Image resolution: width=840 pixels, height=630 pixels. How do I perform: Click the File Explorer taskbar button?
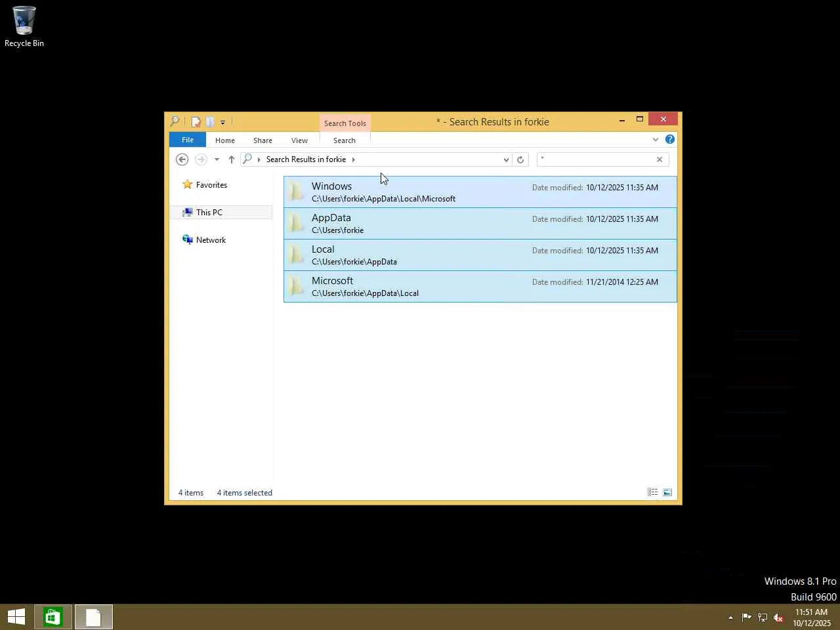94,617
